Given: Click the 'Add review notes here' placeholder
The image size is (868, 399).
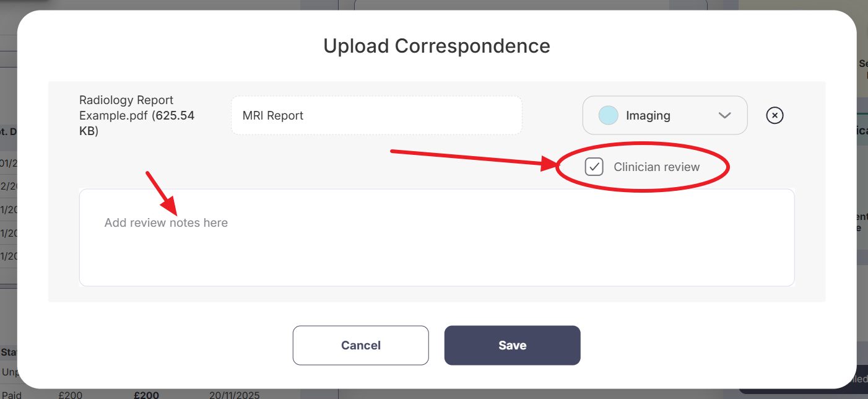Looking at the screenshot, I should tap(166, 222).
